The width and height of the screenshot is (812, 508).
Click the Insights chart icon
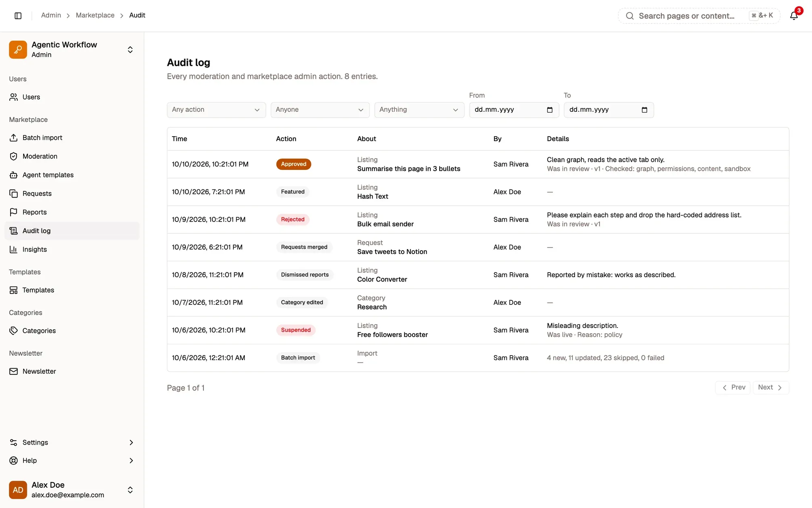pos(13,250)
